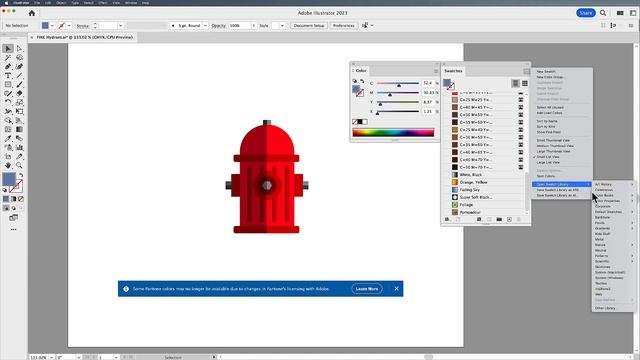Select the Orange, Yellow gradient swatch
Screen dimensions: 640x360
(x=486, y=182)
